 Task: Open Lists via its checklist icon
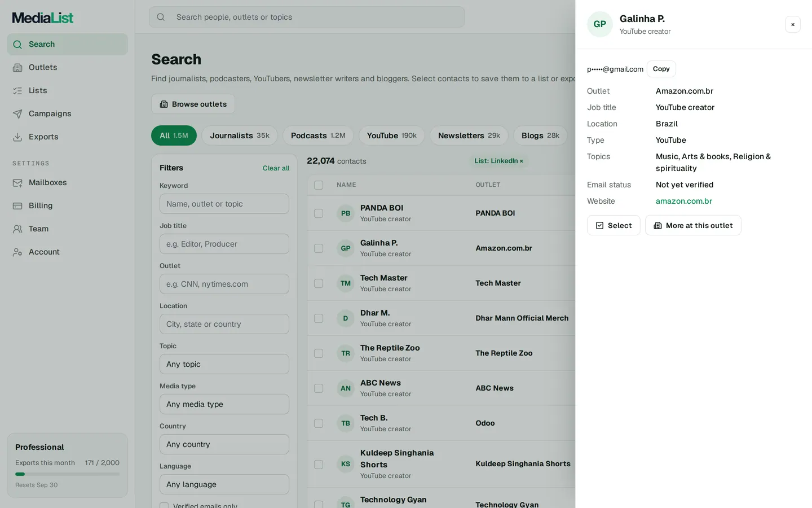tap(17, 90)
